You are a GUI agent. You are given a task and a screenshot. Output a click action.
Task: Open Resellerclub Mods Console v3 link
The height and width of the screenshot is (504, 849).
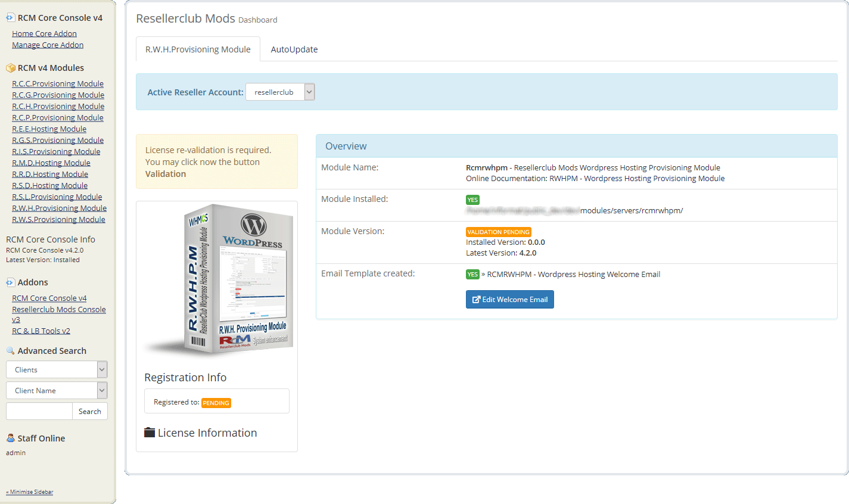[x=59, y=309]
